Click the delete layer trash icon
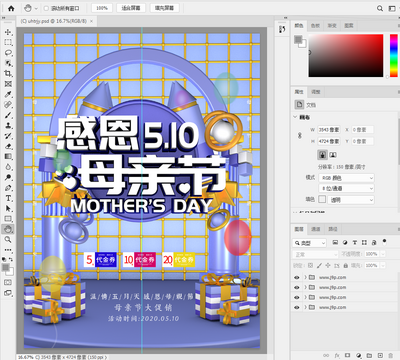This screenshot has height=360, width=400. pos(390,355)
